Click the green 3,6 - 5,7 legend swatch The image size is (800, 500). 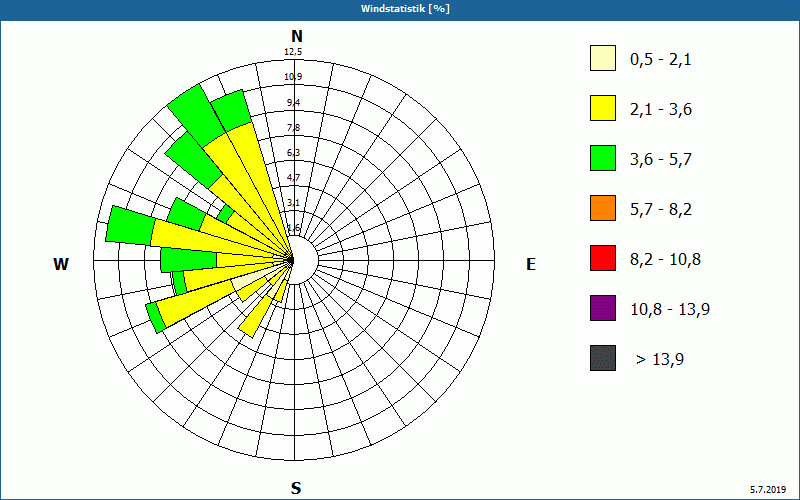[x=603, y=158]
